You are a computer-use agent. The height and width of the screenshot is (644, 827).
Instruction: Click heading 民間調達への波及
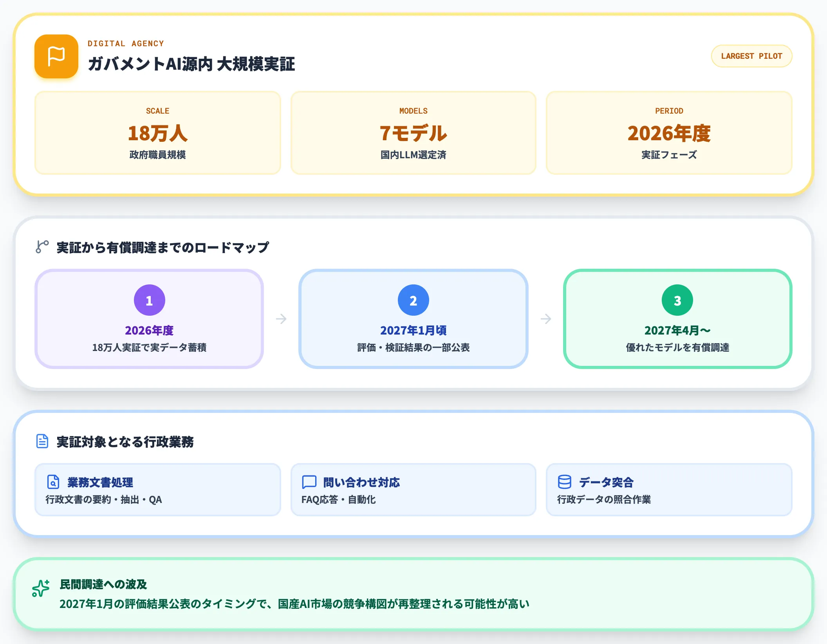pos(103,584)
